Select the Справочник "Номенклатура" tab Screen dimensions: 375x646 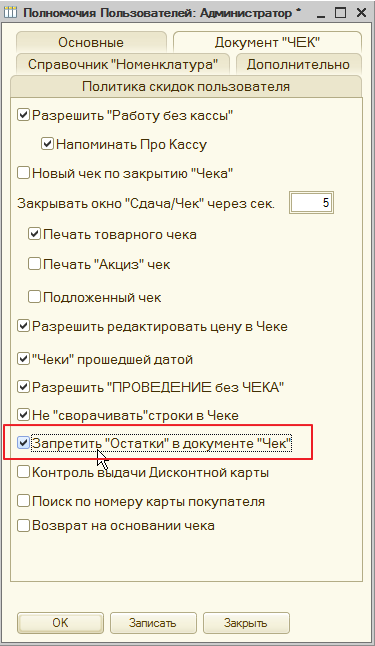click(x=123, y=64)
